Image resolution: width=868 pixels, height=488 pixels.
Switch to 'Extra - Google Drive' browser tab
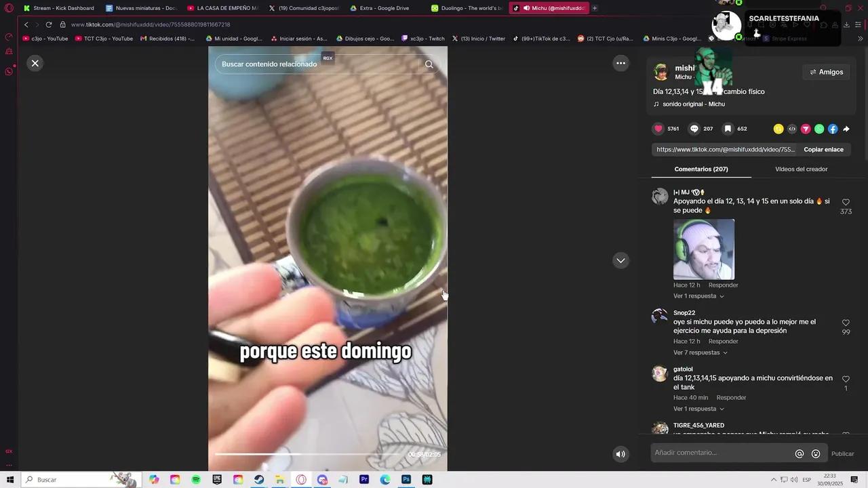(x=385, y=8)
